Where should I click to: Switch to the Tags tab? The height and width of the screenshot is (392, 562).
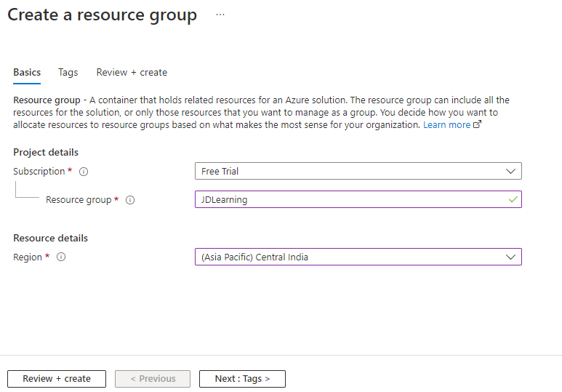tap(68, 73)
